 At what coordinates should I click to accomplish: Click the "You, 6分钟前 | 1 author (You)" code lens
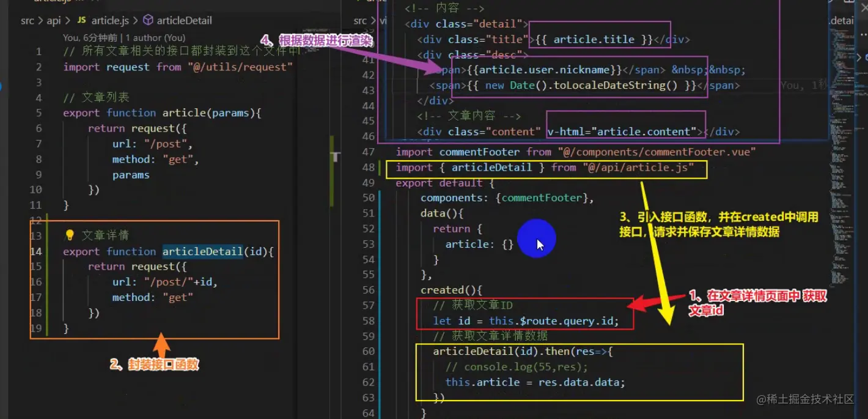[123, 37]
